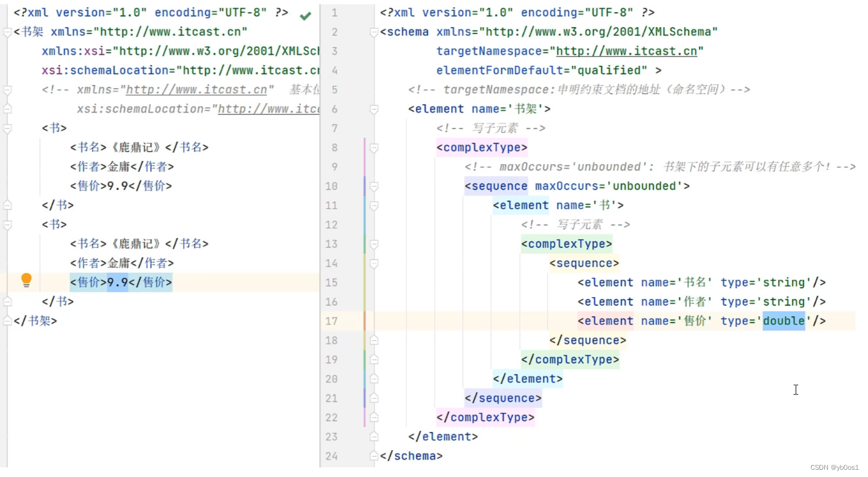Collapse the comment block fold in left editor
This screenshot has width=868, height=477.
[x=7, y=90]
